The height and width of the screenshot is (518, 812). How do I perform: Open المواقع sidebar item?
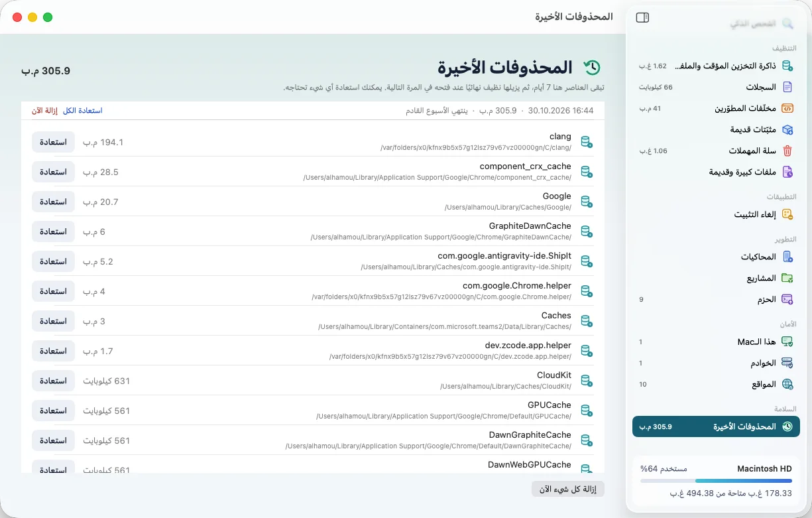click(x=716, y=384)
